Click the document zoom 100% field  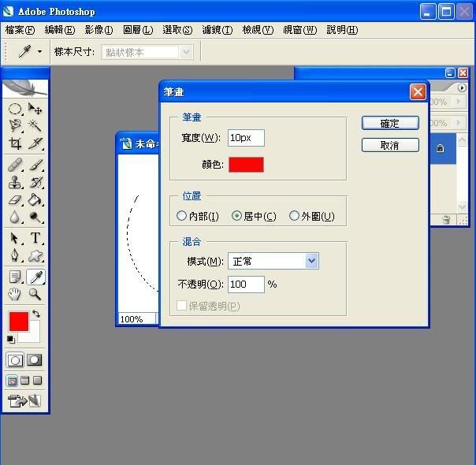[137, 319]
